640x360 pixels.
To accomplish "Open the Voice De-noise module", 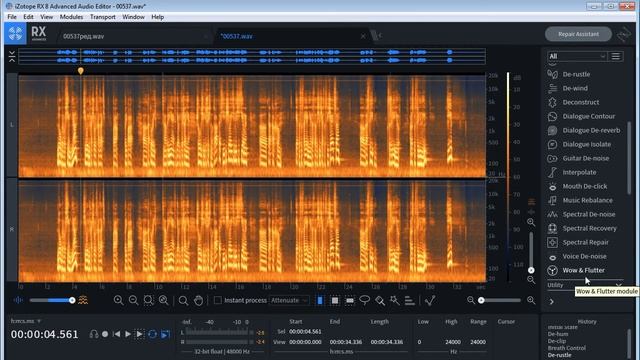I will click(x=584, y=256).
